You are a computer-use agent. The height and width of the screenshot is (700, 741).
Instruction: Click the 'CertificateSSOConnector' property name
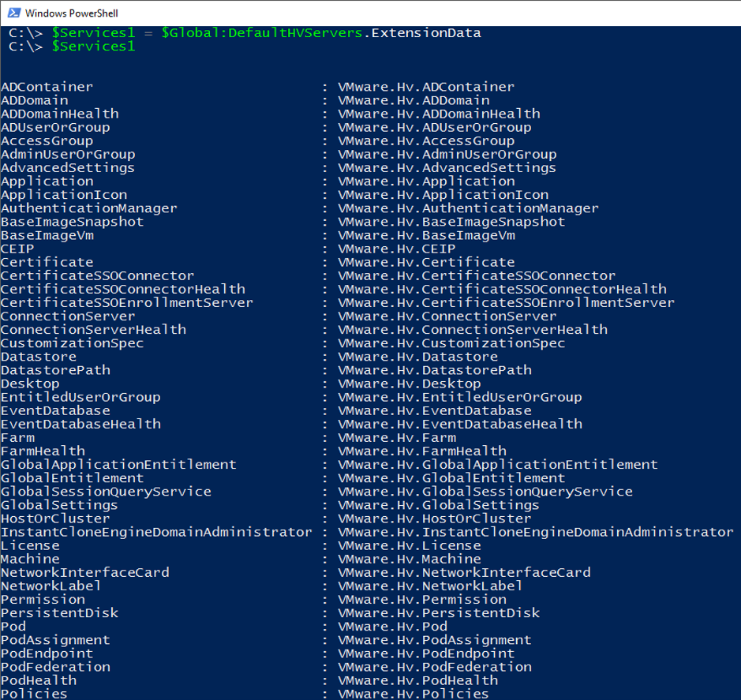tap(98, 276)
